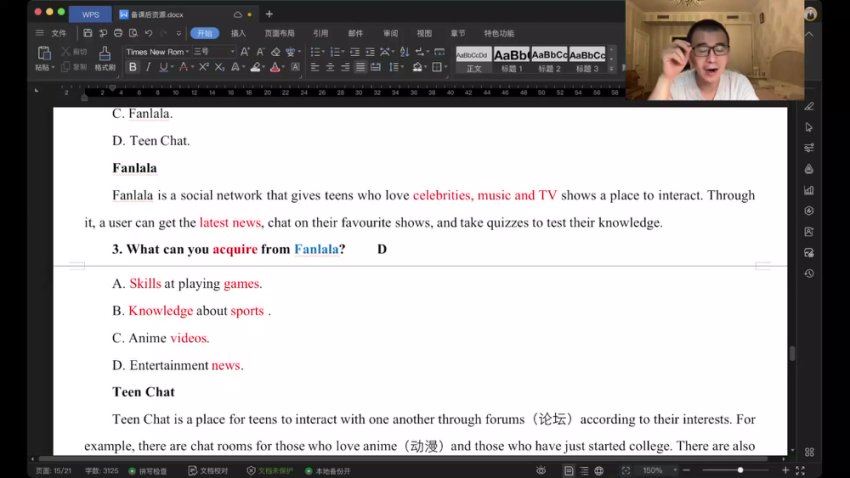850x478 pixels.
Task: Apply strikethrough red A font effect
Action: click(184, 67)
